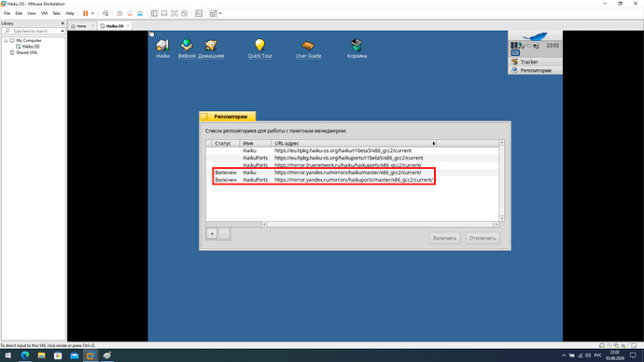Open the console view toolbar icon
Viewport: 644px width, 362px height.
pyautogui.click(x=199, y=14)
